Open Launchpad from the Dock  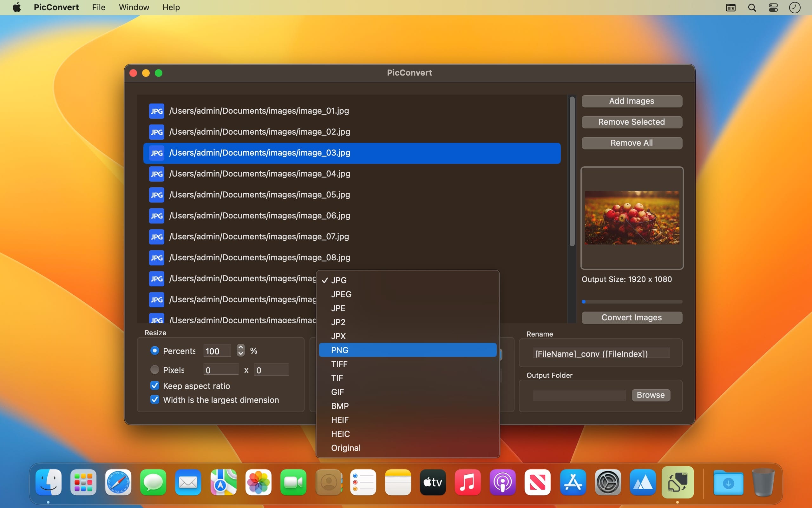83,482
